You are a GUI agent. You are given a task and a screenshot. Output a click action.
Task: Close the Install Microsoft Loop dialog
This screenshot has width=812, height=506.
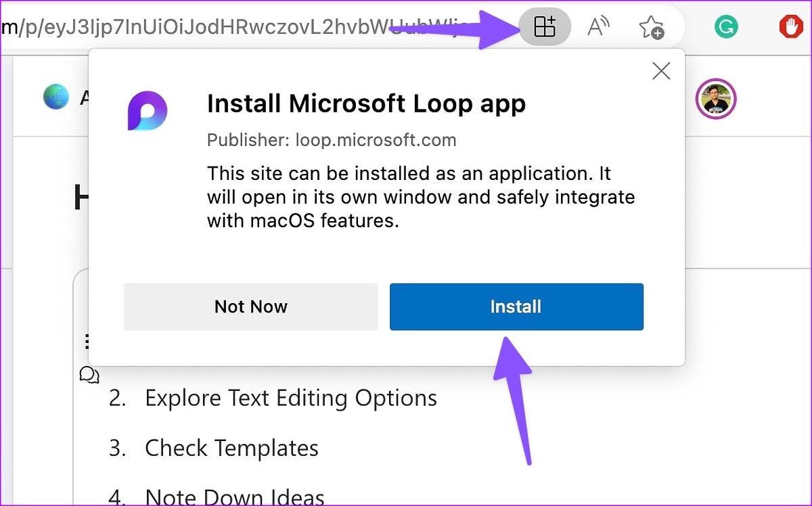point(660,71)
